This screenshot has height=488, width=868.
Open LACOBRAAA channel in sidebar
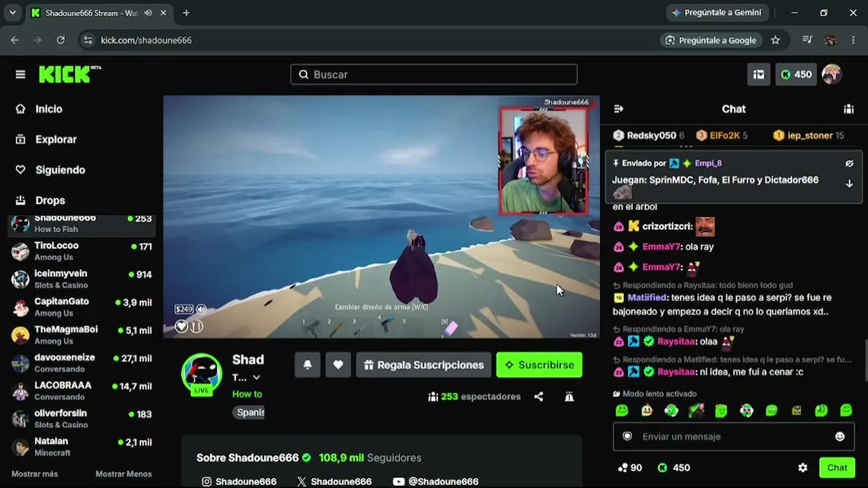[x=81, y=390]
